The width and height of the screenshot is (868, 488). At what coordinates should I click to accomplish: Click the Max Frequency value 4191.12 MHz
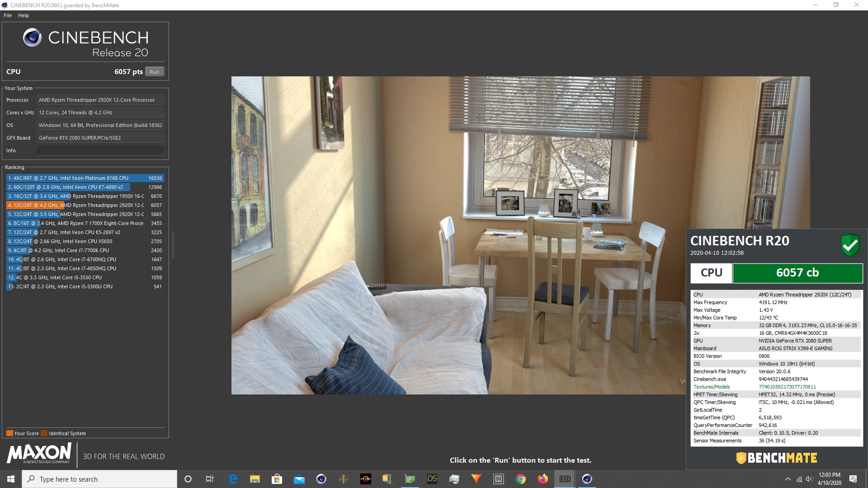773,302
